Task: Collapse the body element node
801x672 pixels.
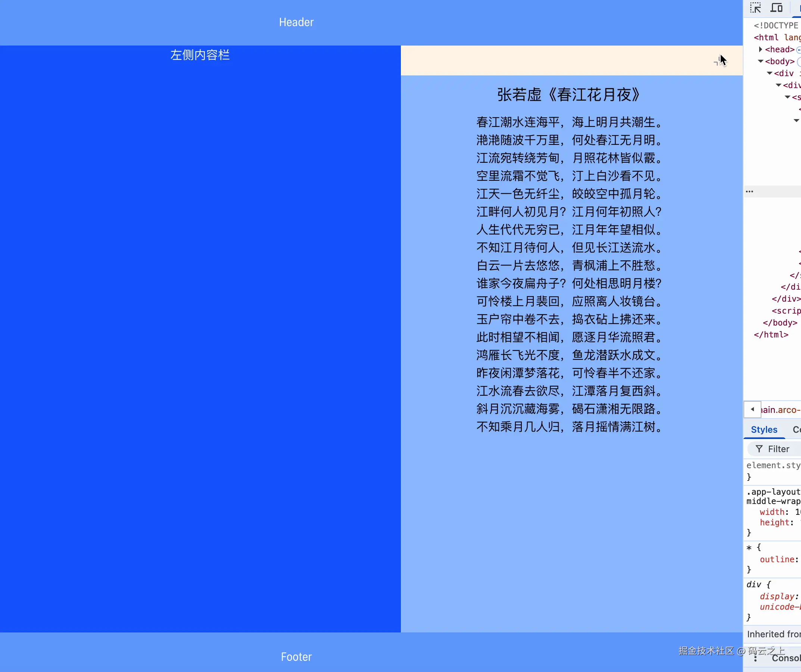Action: point(761,61)
